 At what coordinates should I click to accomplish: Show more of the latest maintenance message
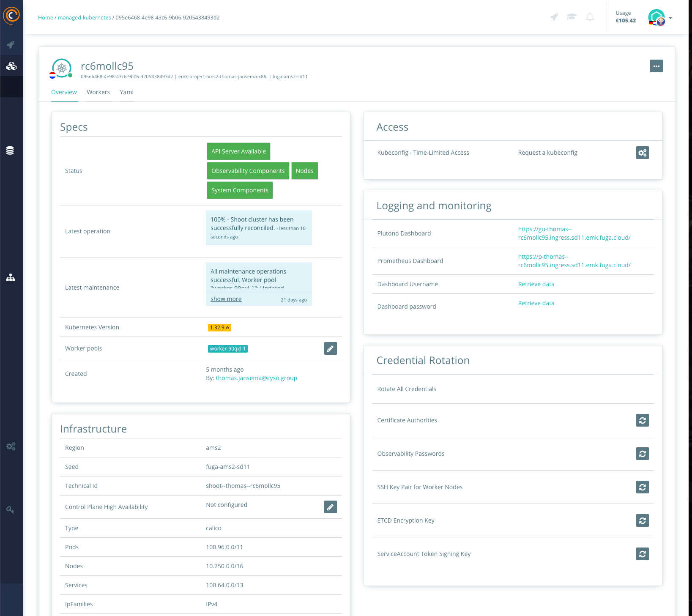[x=226, y=298]
